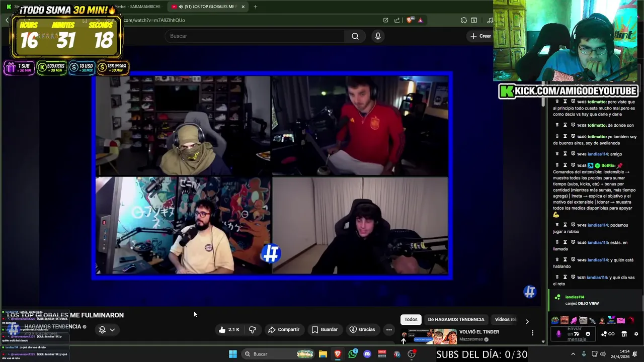Open Kick channel points bubbles icon
Image resolution: width=644 pixels, height=362 pixels.
[x=604, y=334]
